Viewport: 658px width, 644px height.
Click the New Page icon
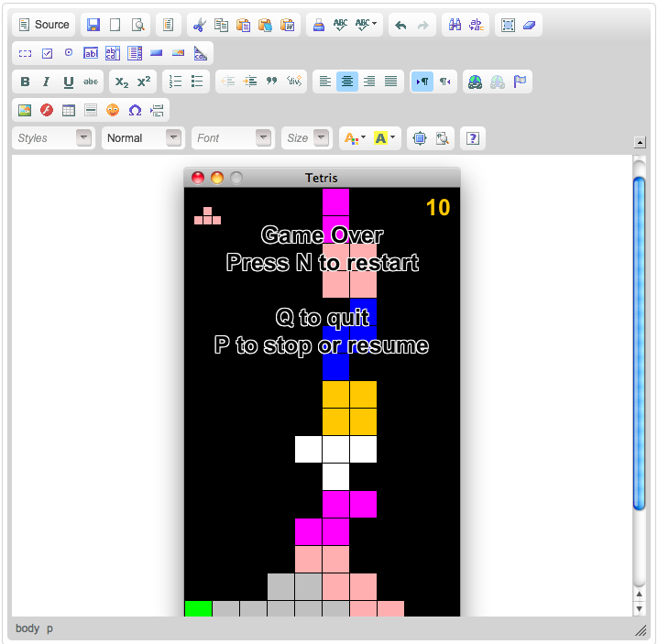pyautogui.click(x=115, y=25)
